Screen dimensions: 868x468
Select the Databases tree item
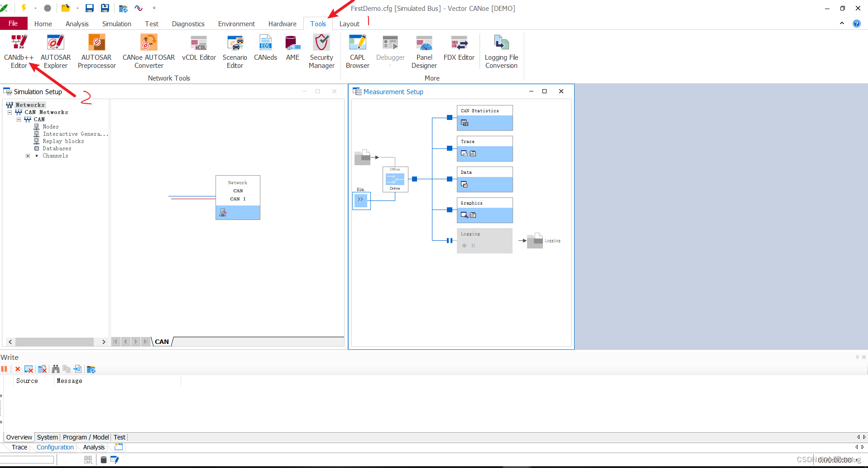click(x=57, y=148)
